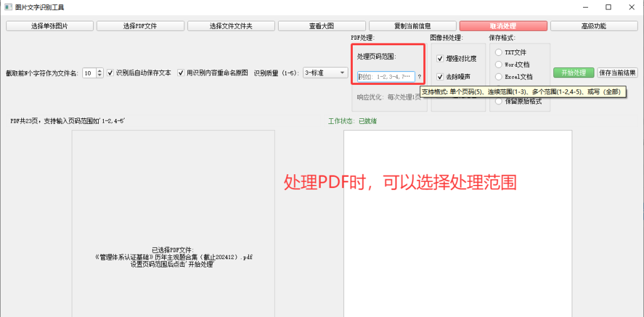Click the '工作状态: 已就绪' status text
644x317 pixels.
point(353,121)
